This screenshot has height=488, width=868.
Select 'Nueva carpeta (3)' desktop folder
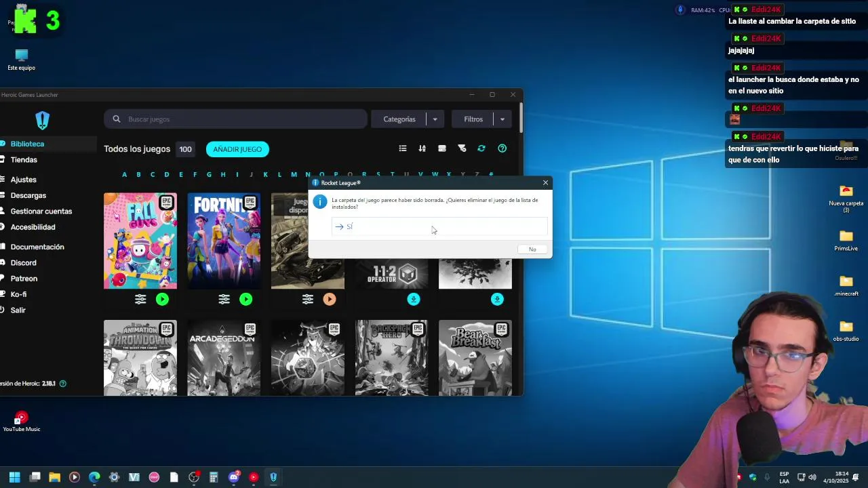point(846,198)
